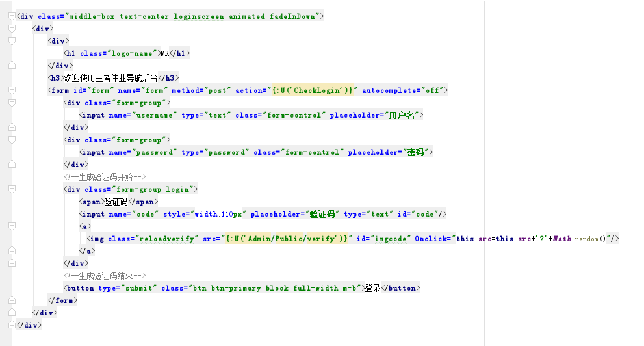Click the form-group login class value
644x346 pixels.
click(x=153, y=189)
